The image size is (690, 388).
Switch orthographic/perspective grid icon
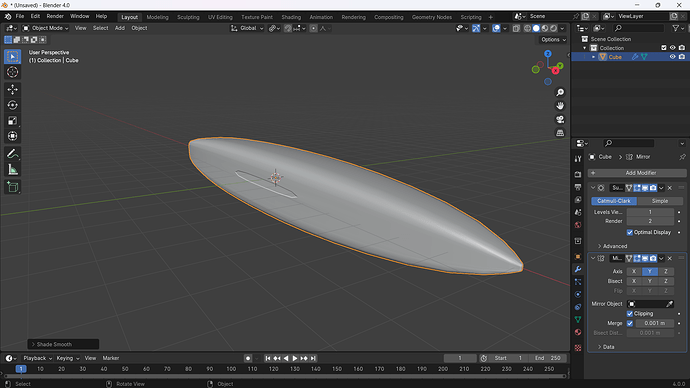coord(560,133)
